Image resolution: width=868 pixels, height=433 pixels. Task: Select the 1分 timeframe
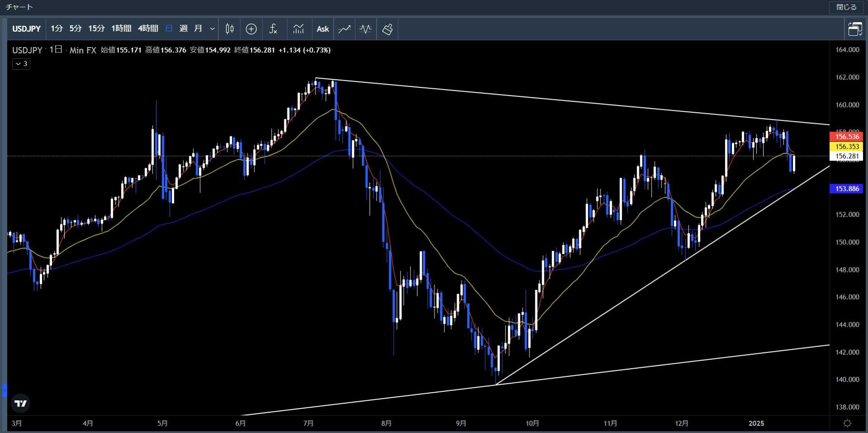tap(57, 29)
